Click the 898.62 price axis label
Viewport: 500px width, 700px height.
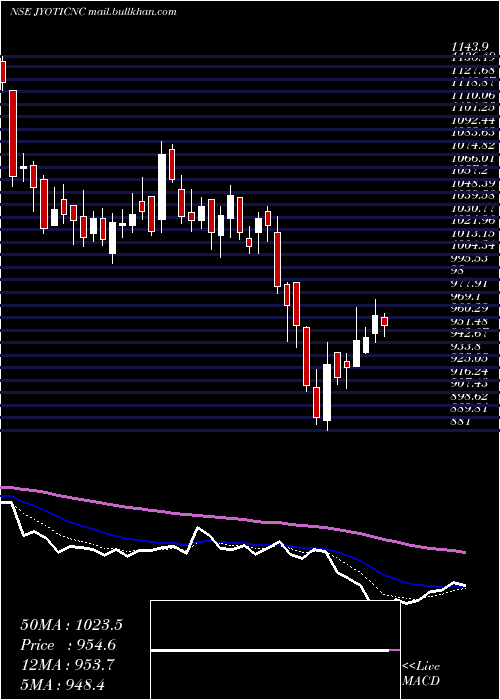coord(470,396)
